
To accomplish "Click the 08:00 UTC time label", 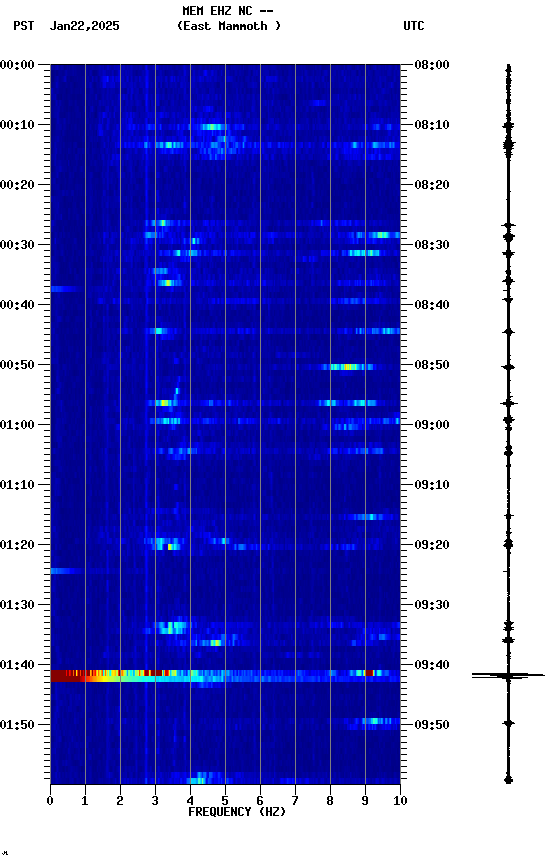I will 432,65.
